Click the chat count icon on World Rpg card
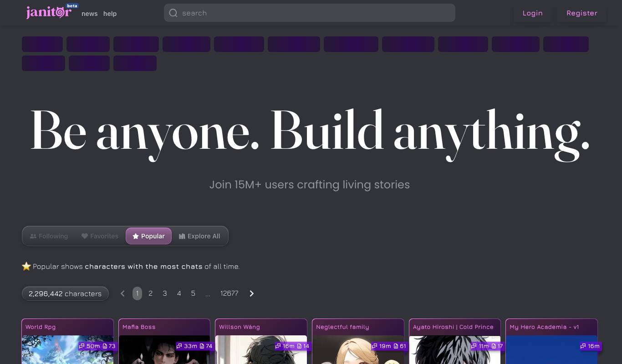 tap(82, 346)
